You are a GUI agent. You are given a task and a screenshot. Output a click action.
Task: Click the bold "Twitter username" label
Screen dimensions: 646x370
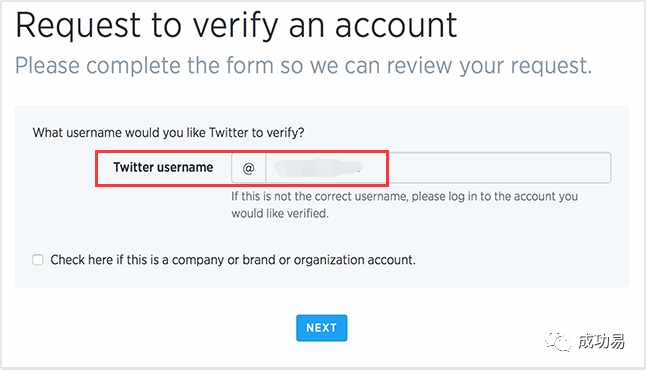click(x=163, y=167)
